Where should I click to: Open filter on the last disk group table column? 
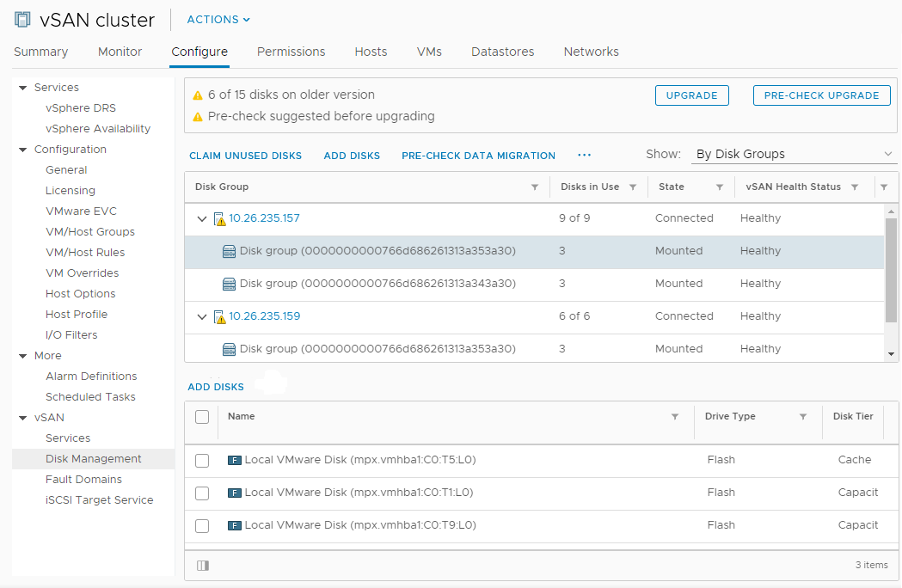tap(884, 187)
